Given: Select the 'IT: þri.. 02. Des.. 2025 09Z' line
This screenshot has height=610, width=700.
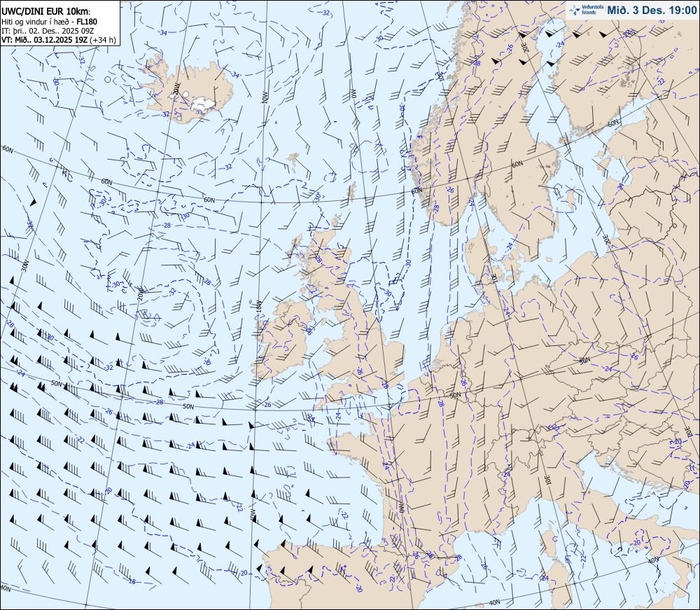Looking at the screenshot, I should [49, 30].
